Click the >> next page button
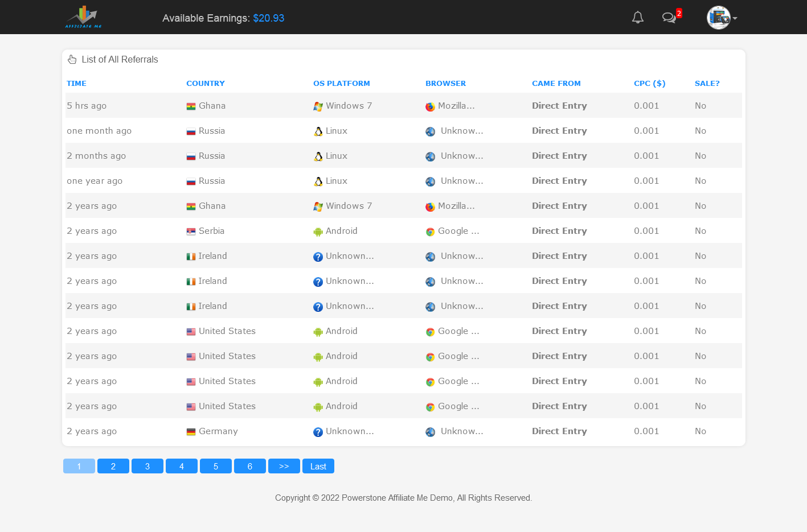Image resolution: width=807 pixels, height=532 pixels. pos(284,466)
